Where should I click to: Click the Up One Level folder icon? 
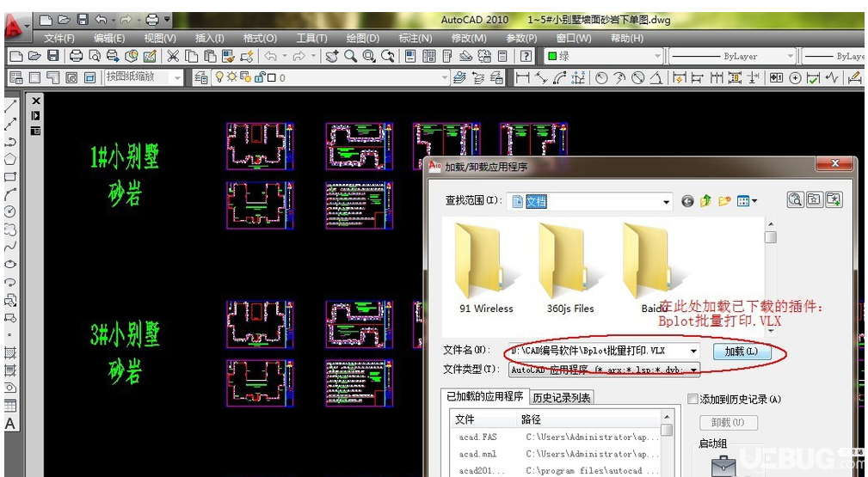[x=705, y=201]
